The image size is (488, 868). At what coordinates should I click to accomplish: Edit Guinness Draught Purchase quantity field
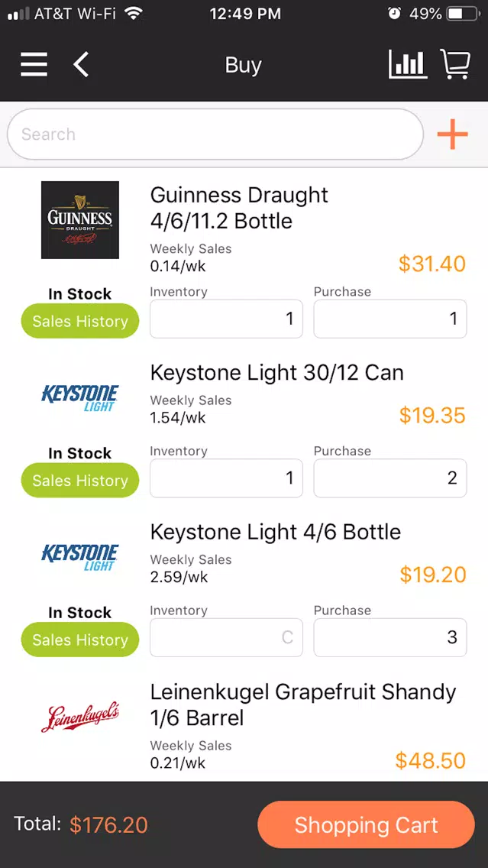click(390, 319)
